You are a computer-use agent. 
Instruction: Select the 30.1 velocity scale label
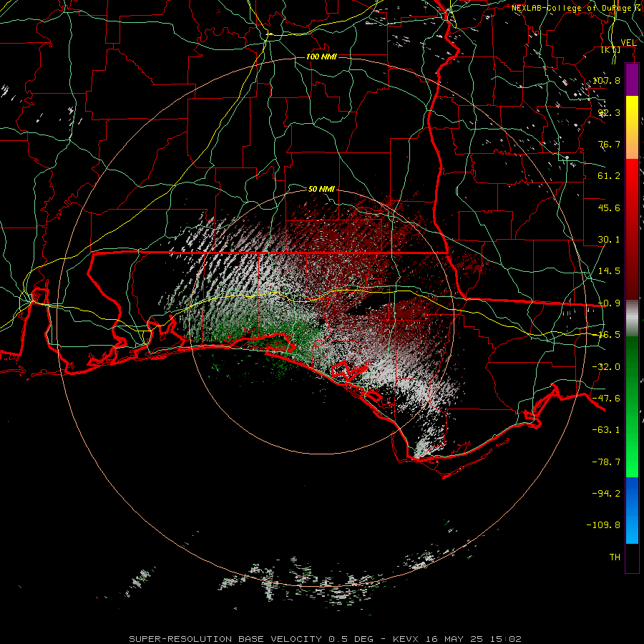click(609, 240)
